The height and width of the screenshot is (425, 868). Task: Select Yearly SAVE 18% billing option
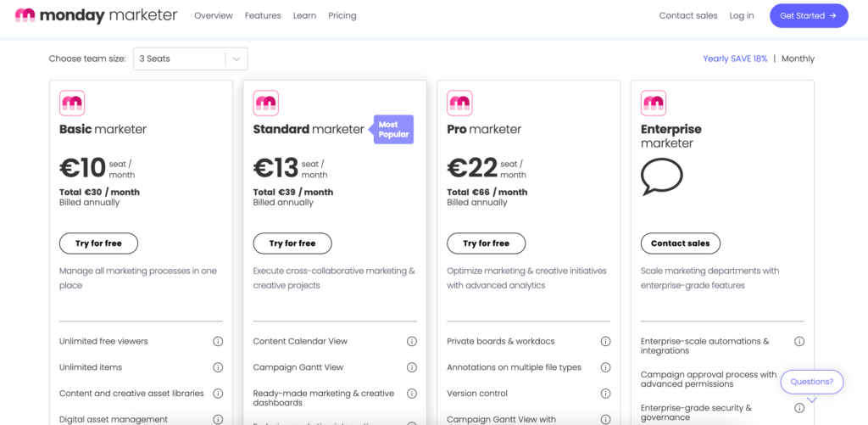pos(735,59)
